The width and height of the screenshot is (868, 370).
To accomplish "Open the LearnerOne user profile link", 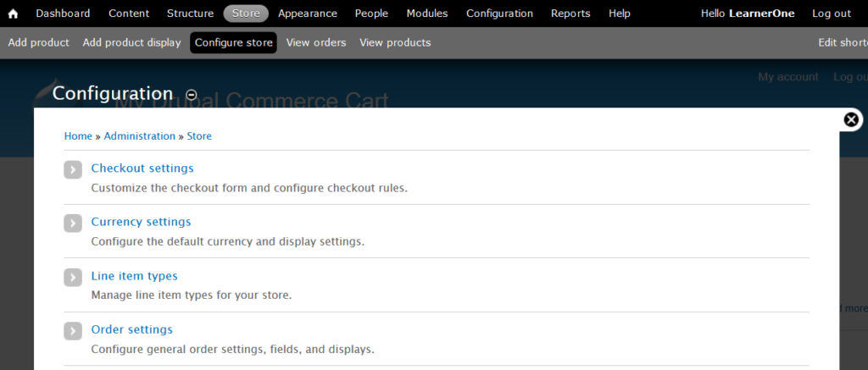I will click(762, 14).
